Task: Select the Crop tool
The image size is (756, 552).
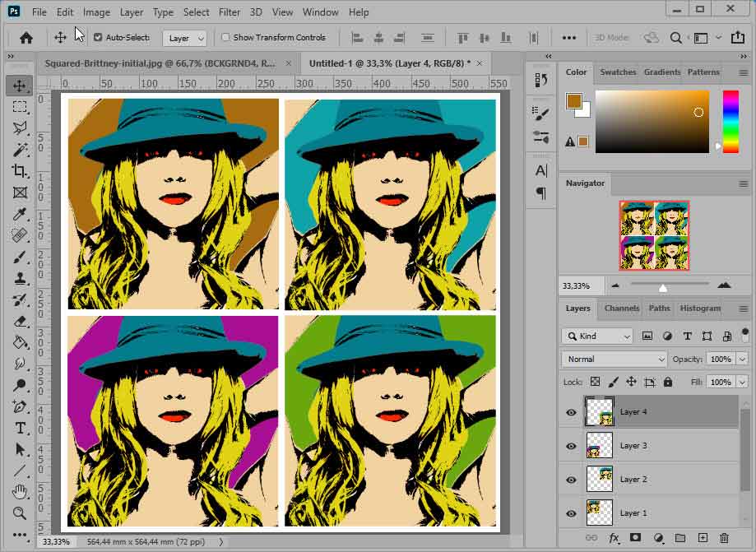Action: (x=19, y=170)
